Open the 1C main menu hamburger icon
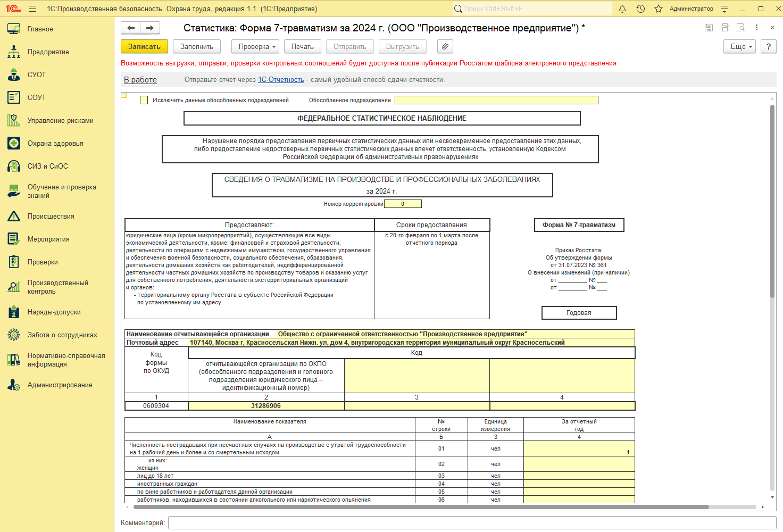The image size is (783, 532). click(32, 9)
